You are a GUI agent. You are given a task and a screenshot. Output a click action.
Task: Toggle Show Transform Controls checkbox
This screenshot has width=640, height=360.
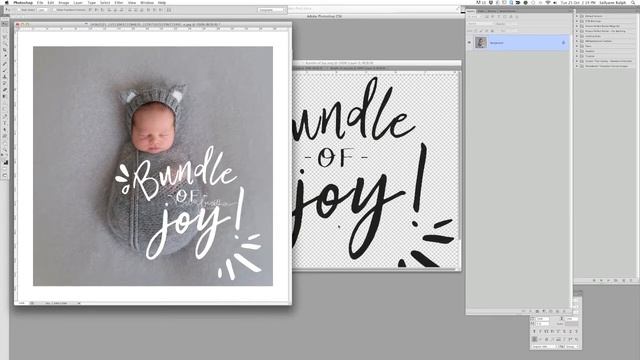click(x=54, y=10)
